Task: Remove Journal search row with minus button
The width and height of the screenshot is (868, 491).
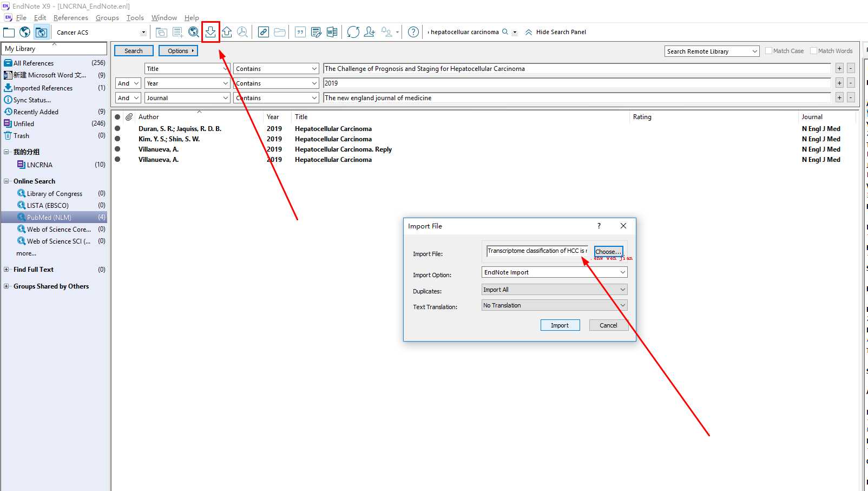Action: point(851,97)
